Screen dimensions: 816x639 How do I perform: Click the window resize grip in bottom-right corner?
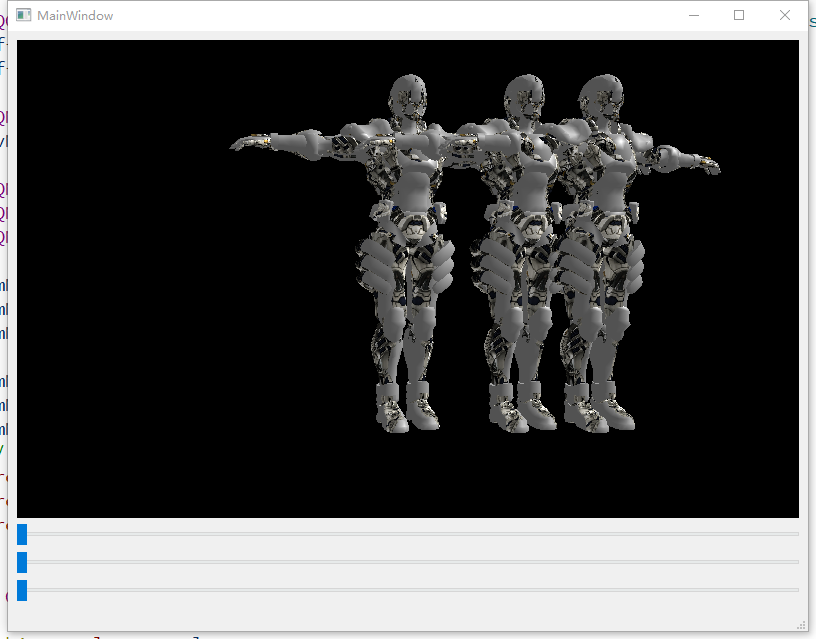click(801, 624)
